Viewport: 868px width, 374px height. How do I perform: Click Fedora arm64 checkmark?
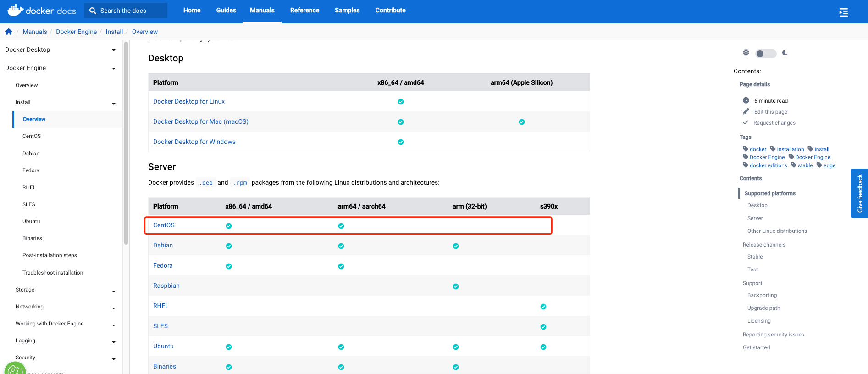click(341, 266)
